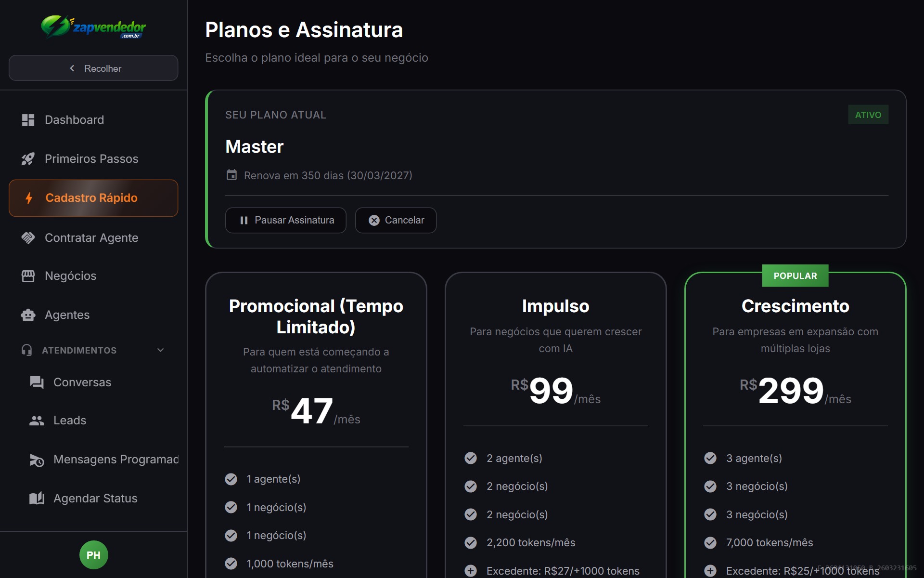Click the POPULAR badge on Crescimento
This screenshot has height=578, width=924.
click(x=796, y=276)
